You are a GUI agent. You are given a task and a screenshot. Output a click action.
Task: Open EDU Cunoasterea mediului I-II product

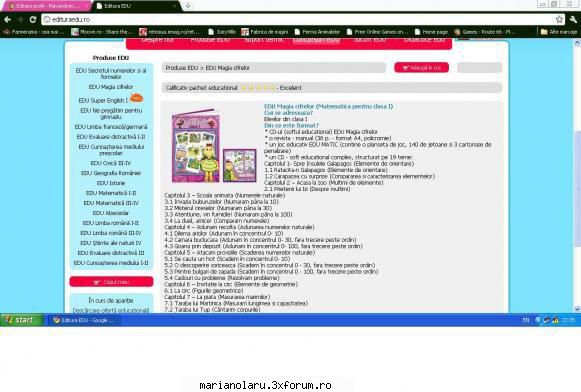(111, 263)
